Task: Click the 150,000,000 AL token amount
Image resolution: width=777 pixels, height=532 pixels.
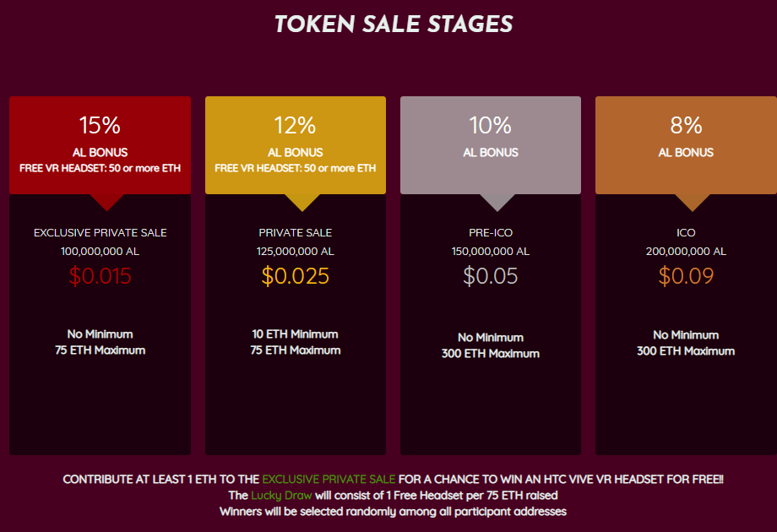Action: tap(491, 251)
